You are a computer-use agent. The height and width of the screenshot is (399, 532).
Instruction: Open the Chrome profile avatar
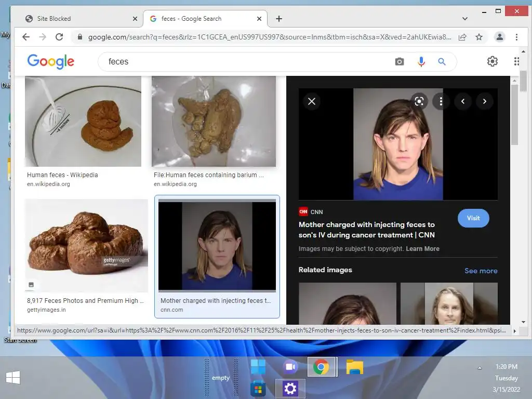click(x=499, y=37)
